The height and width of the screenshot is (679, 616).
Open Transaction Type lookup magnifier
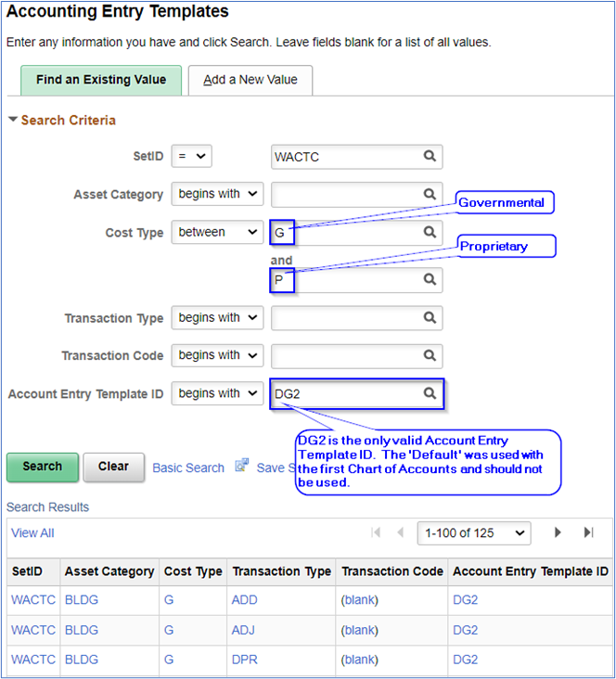click(x=430, y=318)
